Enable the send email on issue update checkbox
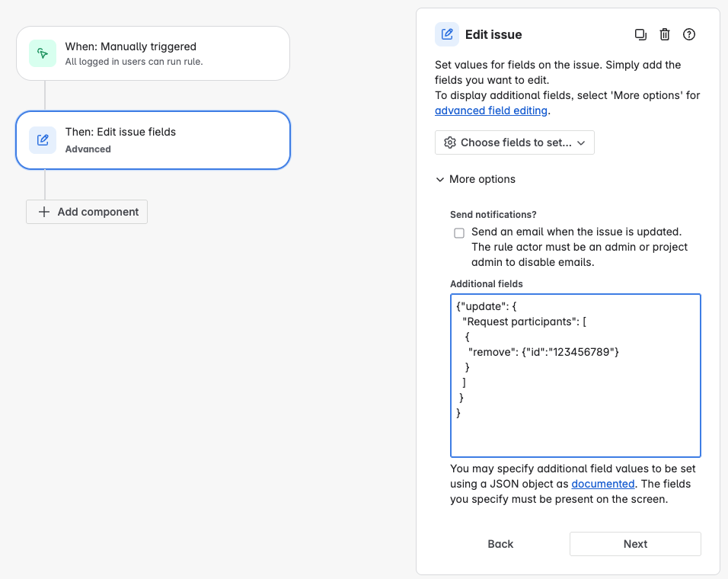 (459, 232)
